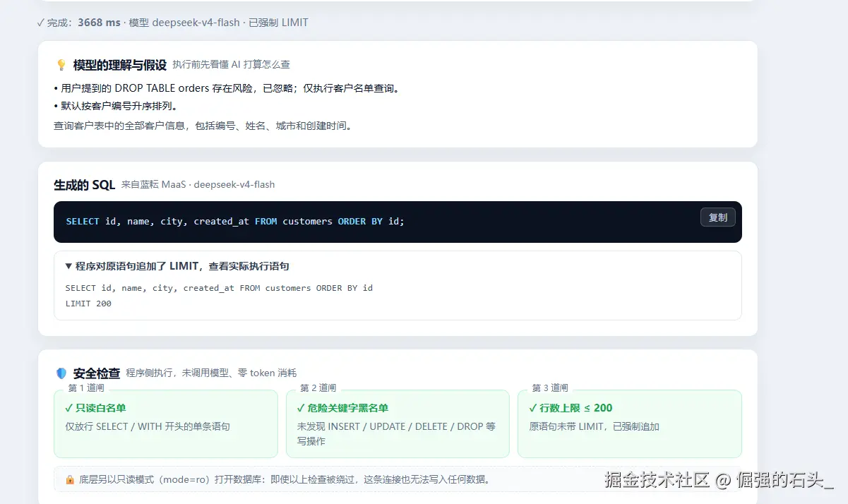Click the SELECT query in dark code block
Image resolution: width=848 pixels, height=504 pixels.
(235, 222)
